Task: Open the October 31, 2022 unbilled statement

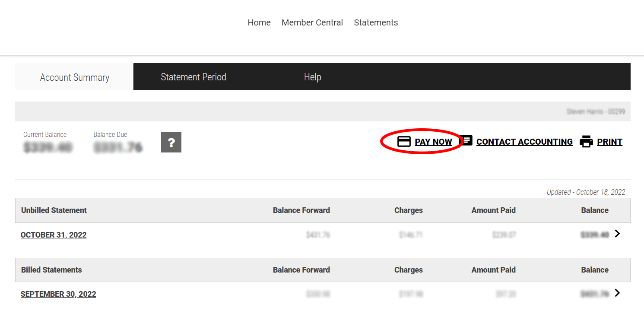Action: point(54,235)
